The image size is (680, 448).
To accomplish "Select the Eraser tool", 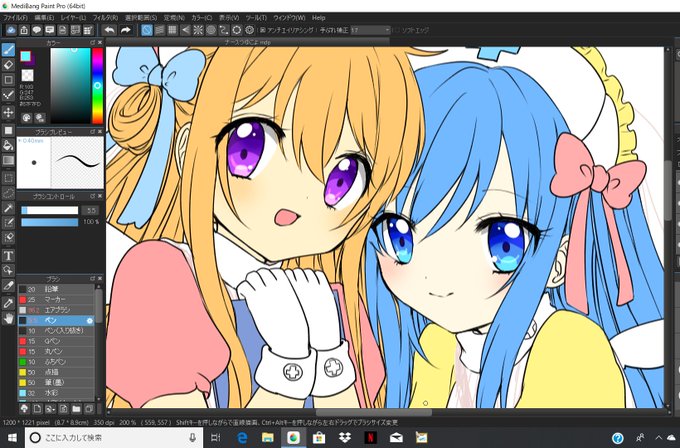I will click(8, 65).
